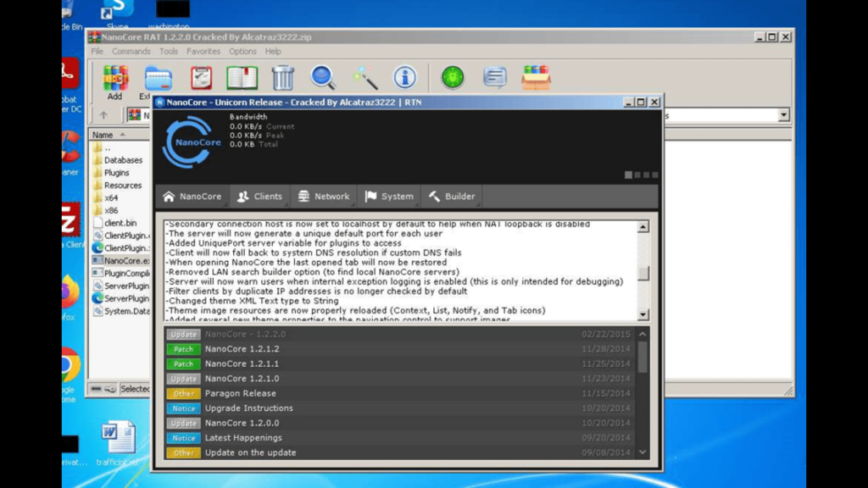Maximize the NanoCore window
Viewport: 868px width, 488px height.
(x=641, y=102)
